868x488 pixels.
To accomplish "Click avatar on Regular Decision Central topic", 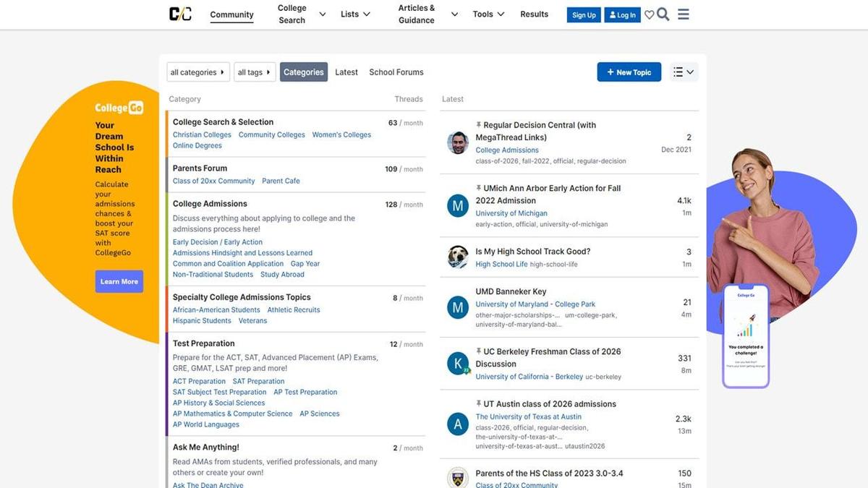I will click(x=458, y=142).
